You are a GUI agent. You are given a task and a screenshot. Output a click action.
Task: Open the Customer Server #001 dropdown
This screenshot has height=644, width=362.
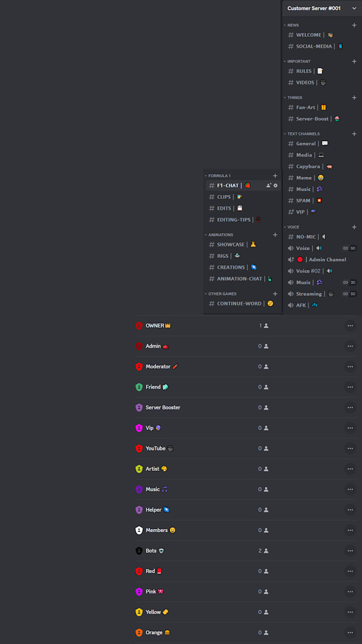point(322,9)
